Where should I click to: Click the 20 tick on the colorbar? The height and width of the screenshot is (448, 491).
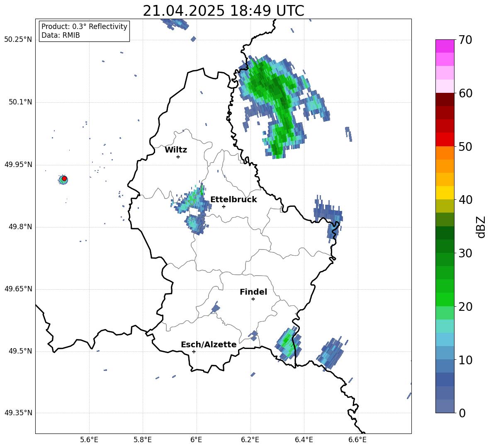pos(465,306)
